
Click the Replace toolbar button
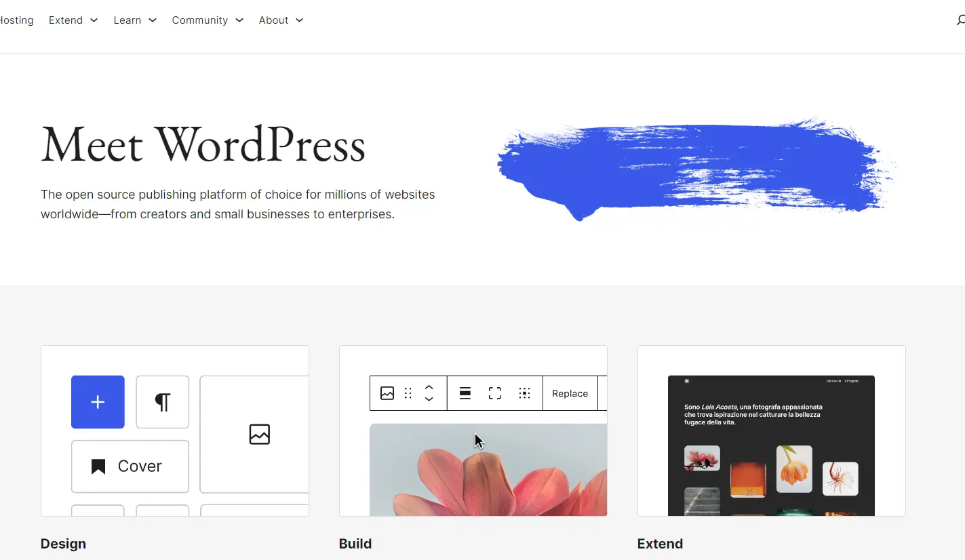click(570, 393)
